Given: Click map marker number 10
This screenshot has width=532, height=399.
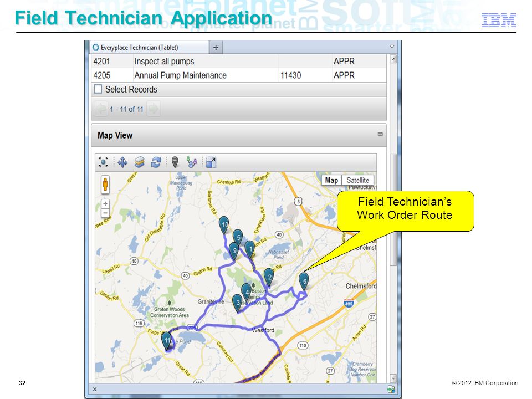Looking at the screenshot, I should [x=224, y=224].
